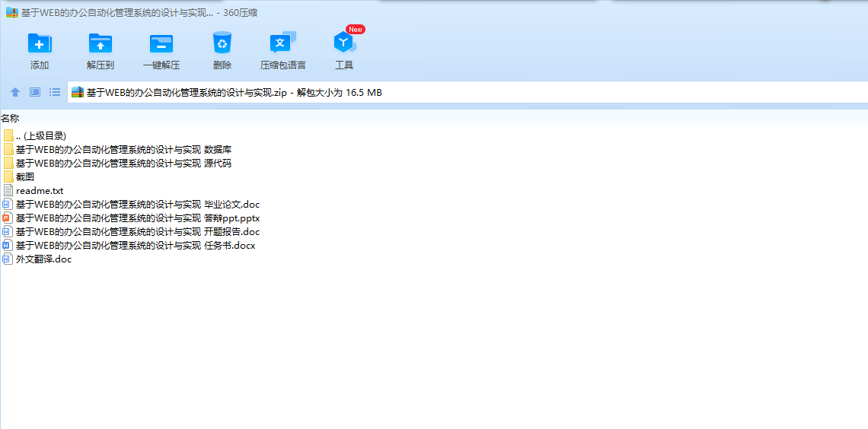The image size is (868, 429).
Task: Click the folder icon beside 数据库
Action: point(8,149)
